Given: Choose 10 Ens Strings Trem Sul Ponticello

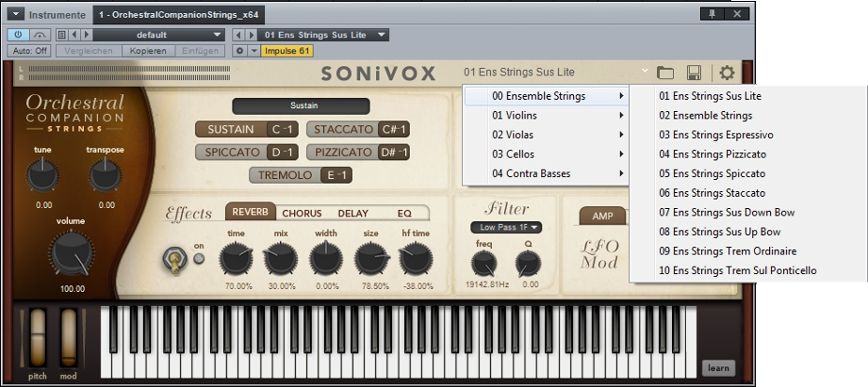Looking at the screenshot, I should 749,270.
